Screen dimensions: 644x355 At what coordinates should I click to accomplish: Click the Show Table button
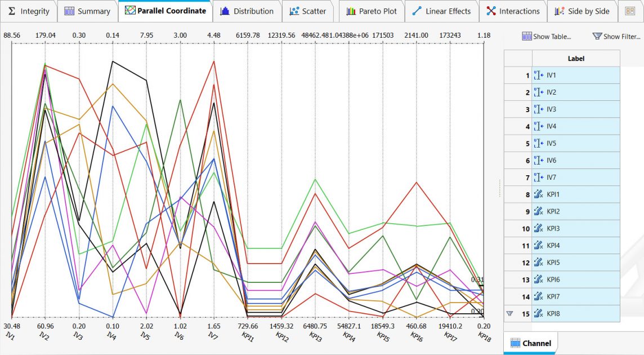[546, 37]
